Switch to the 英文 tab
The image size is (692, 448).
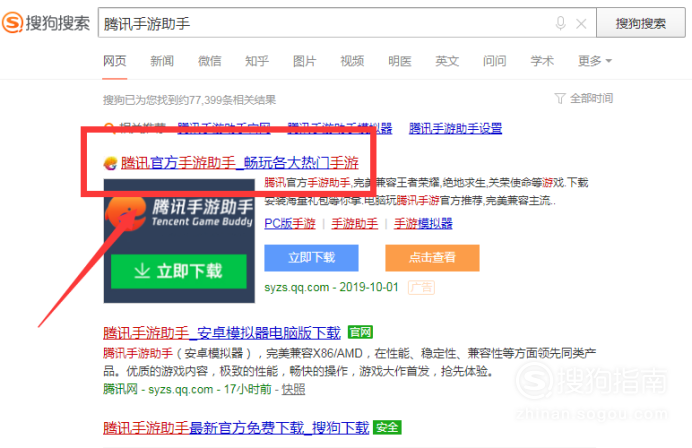coord(447,60)
